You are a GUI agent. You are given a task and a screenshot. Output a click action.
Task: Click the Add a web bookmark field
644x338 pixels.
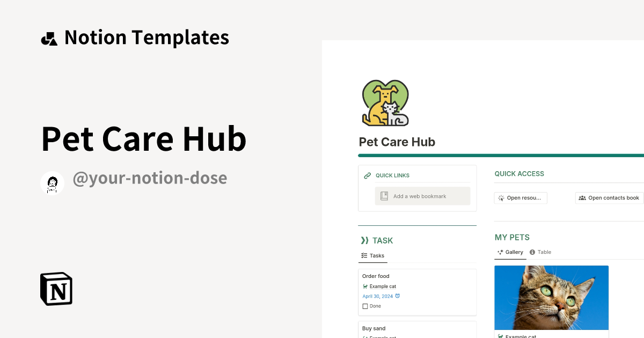coord(422,195)
